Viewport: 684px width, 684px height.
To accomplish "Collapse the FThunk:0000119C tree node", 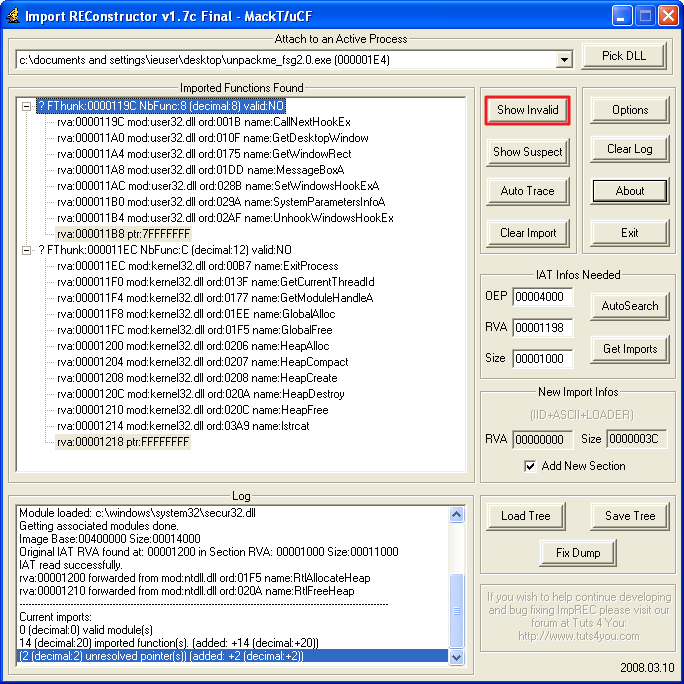I will pos(27,106).
